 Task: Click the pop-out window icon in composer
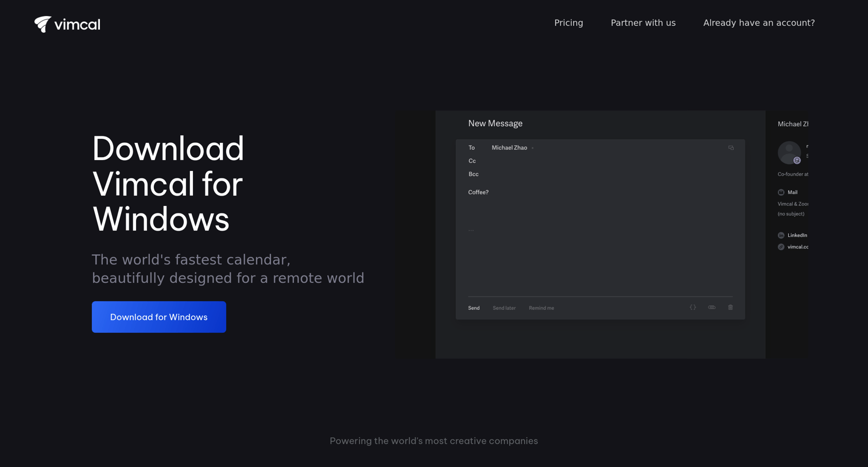point(731,148)
